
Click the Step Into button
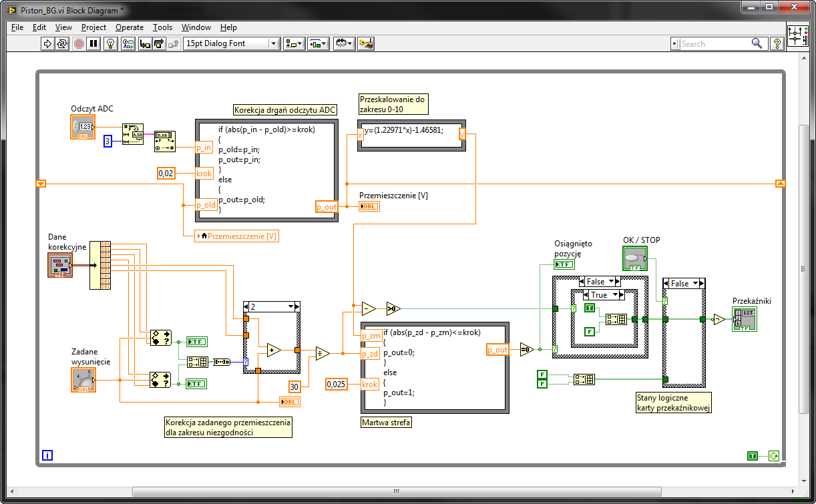[145, 43]
